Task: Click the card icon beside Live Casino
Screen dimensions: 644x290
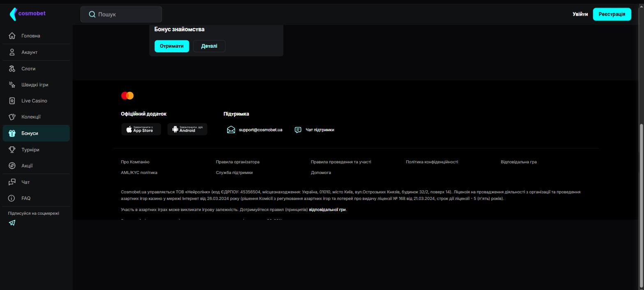Action: [x=12, y=101]
